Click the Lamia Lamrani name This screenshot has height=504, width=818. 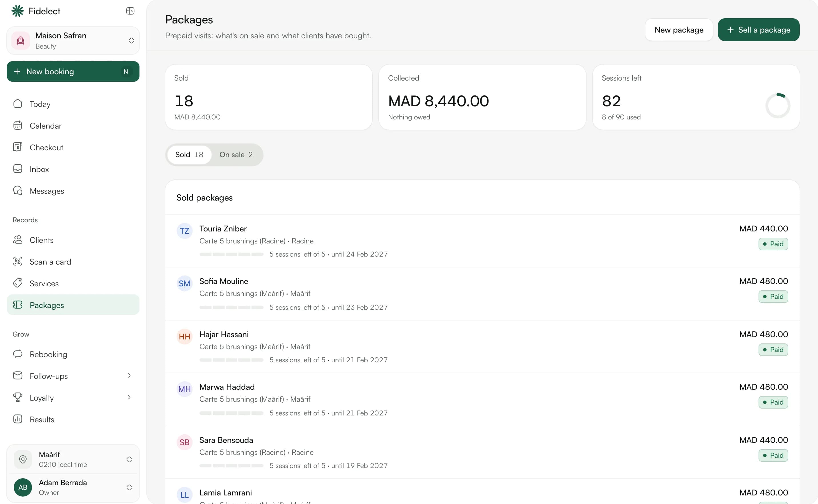[x=226, y=493]
